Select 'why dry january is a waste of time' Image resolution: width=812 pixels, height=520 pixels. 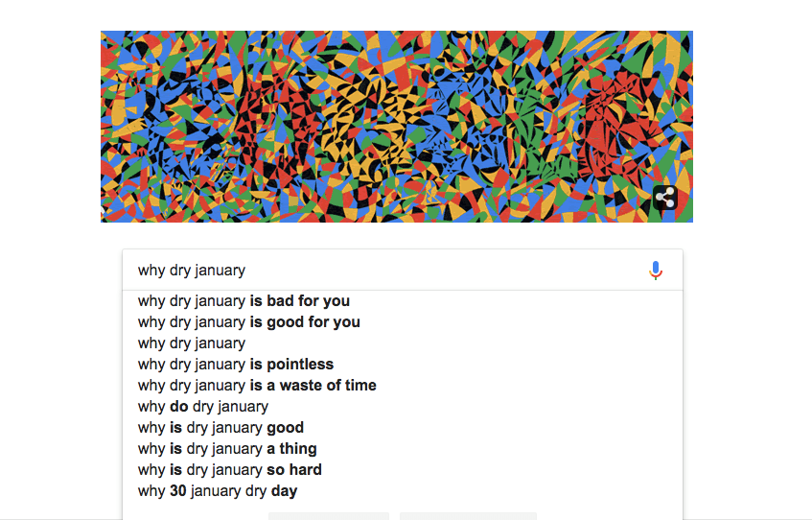[403, 386]
